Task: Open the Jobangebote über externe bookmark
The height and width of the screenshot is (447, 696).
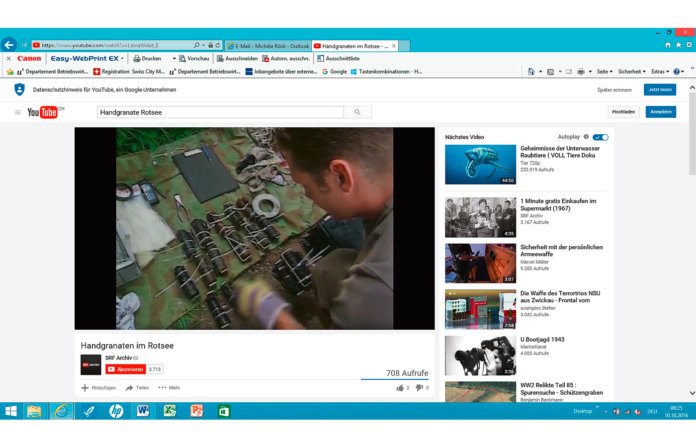Action: [x=281, y=71]
